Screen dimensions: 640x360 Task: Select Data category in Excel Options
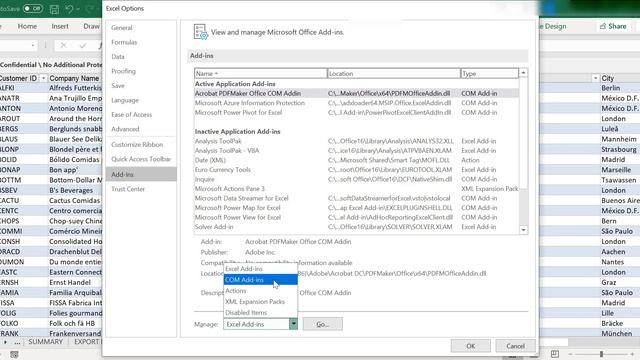pyautogui.click(x=141, y=57)
